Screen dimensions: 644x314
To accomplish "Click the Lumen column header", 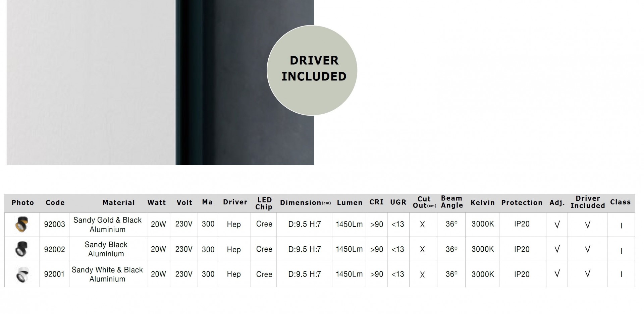I will click(x=350, y=202).
